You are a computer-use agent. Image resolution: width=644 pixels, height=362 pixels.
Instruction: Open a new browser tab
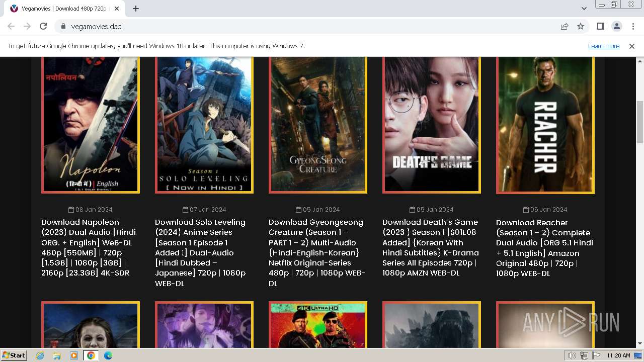coord(136,9)
